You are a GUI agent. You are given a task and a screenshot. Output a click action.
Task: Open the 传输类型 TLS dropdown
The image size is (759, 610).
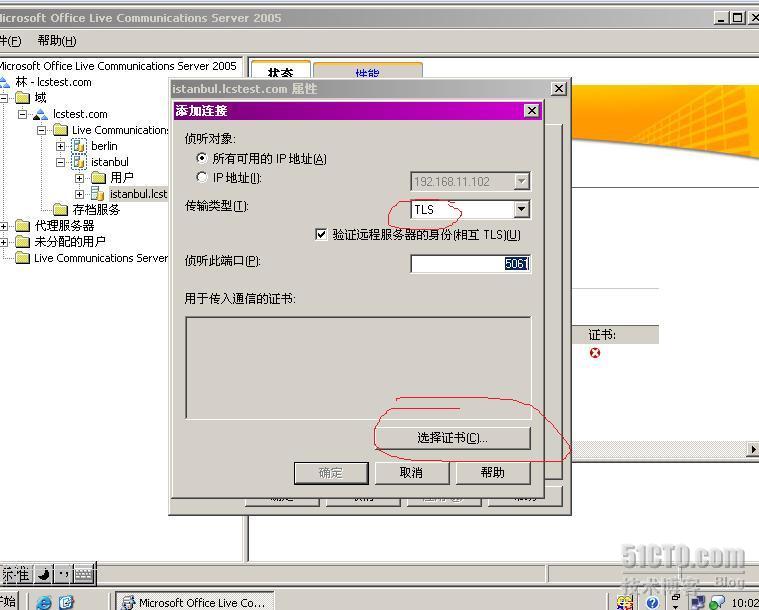pos(521,209)
